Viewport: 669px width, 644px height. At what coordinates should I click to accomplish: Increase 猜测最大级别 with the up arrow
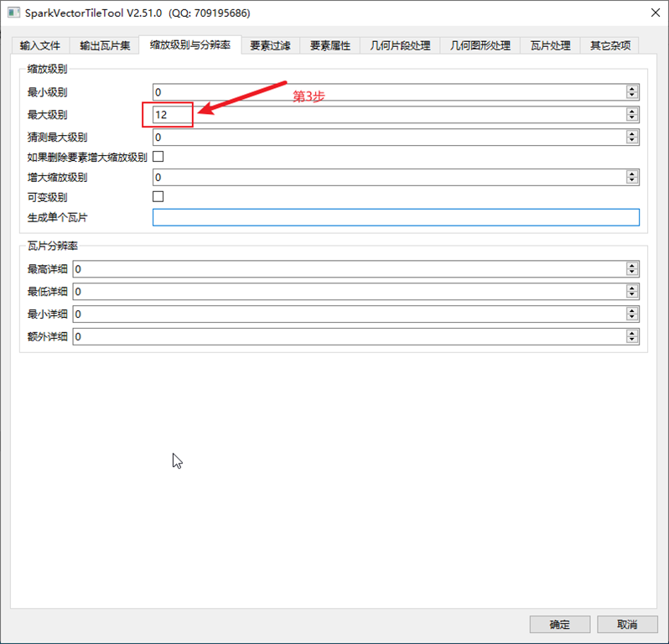pos(632,133)
